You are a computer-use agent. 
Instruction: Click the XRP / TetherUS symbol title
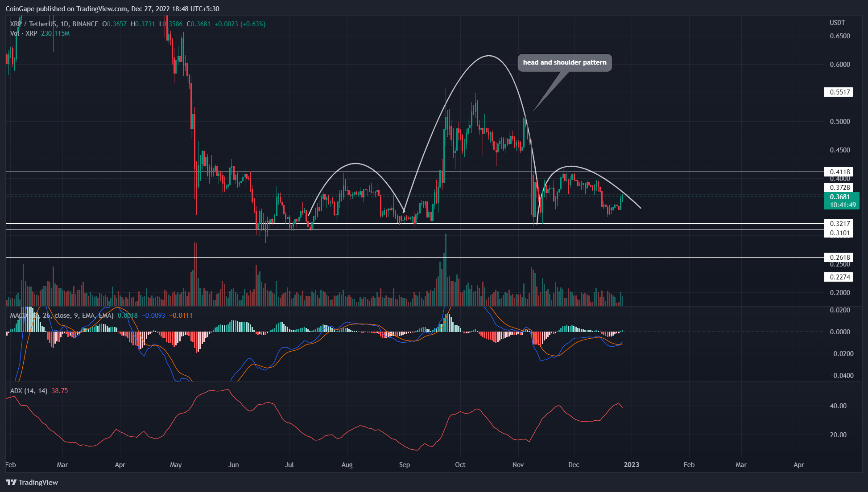click(x=54, y=24)
